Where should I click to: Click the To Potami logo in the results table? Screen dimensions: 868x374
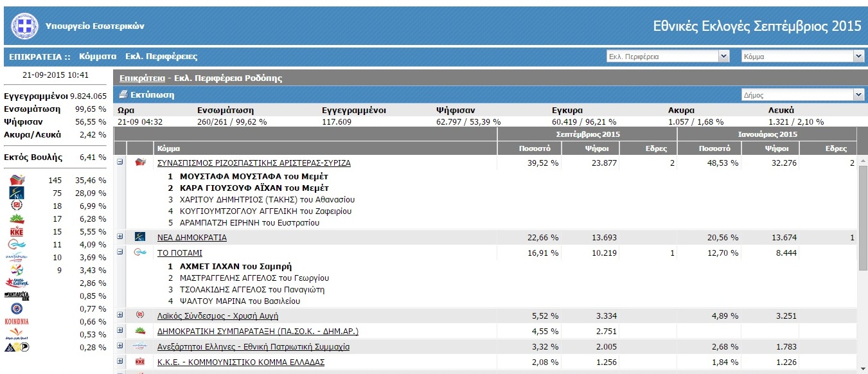(140, 253)
